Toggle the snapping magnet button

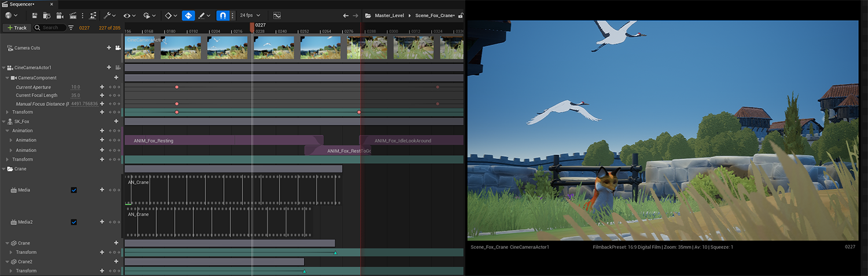tap(222, 16)
